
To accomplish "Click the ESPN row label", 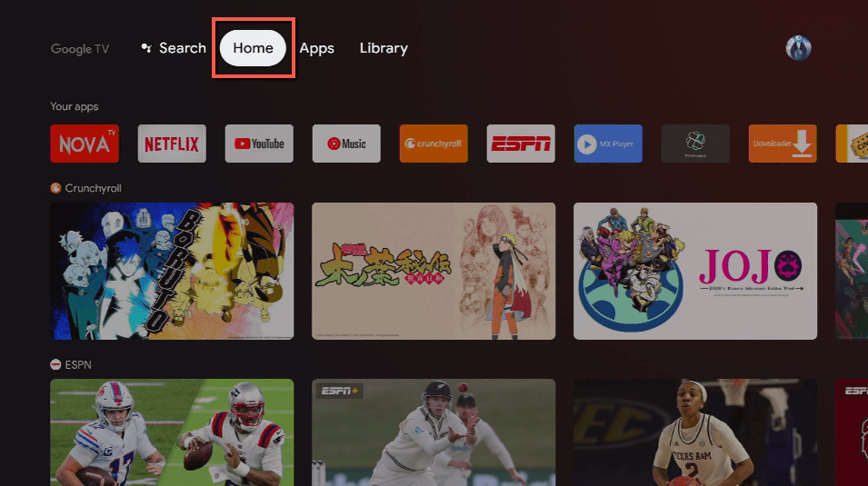I will pyautogui.click(x=78, y=365).
